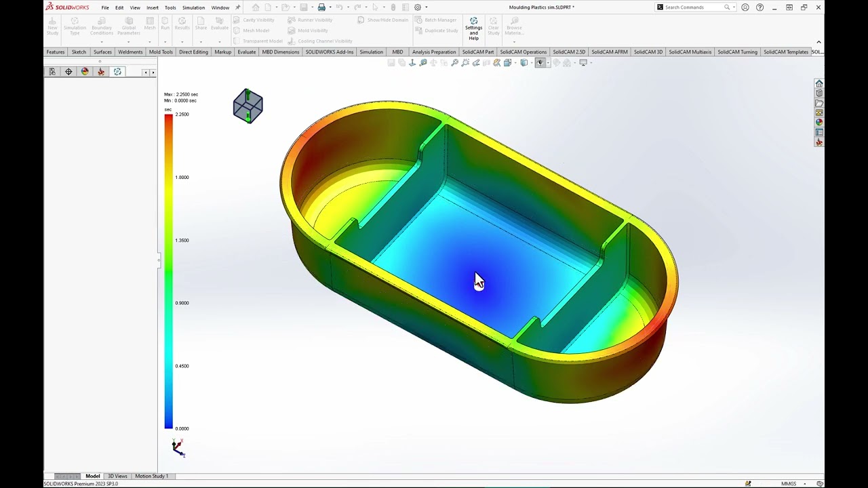This screenshot has width=868, height=488.
Task: Toggle Mesh Model display in ribbon
Action: pos(252,30)
